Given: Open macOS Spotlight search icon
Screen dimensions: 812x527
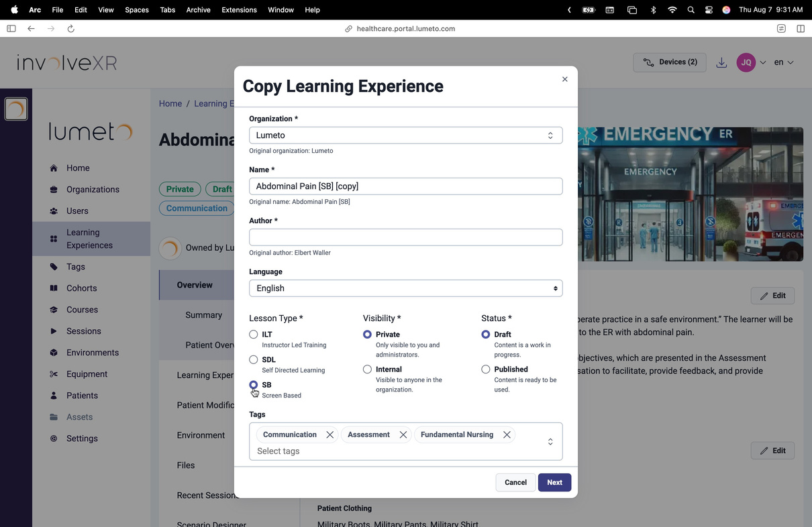Looking at the screenshot, I should [691, 10].
